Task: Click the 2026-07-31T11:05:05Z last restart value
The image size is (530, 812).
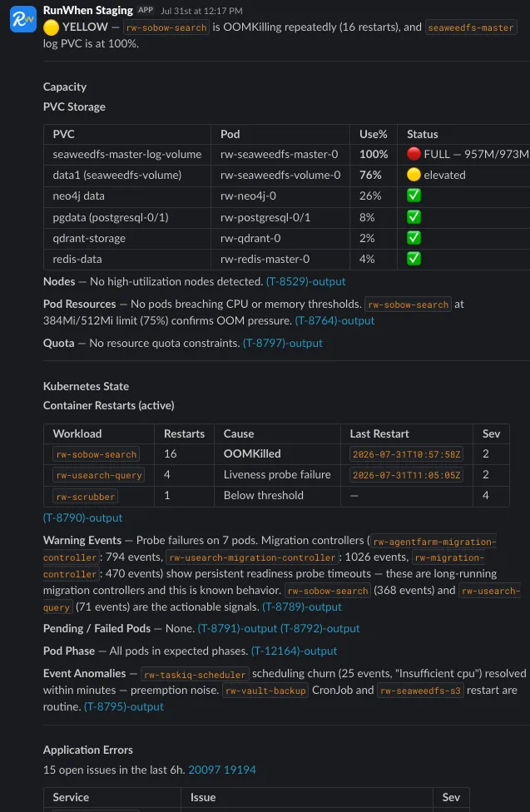Action: (406, 475)
